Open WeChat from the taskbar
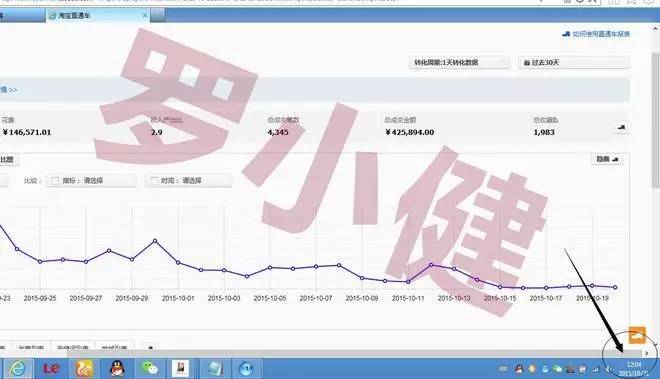 [150, 369]
